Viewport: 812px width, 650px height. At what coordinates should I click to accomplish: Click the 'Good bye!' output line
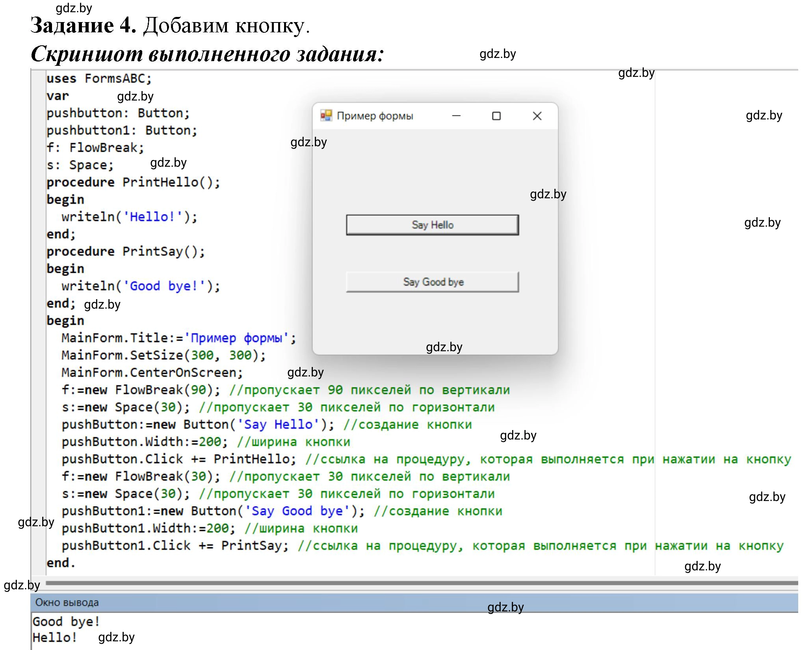coord(66,622)
